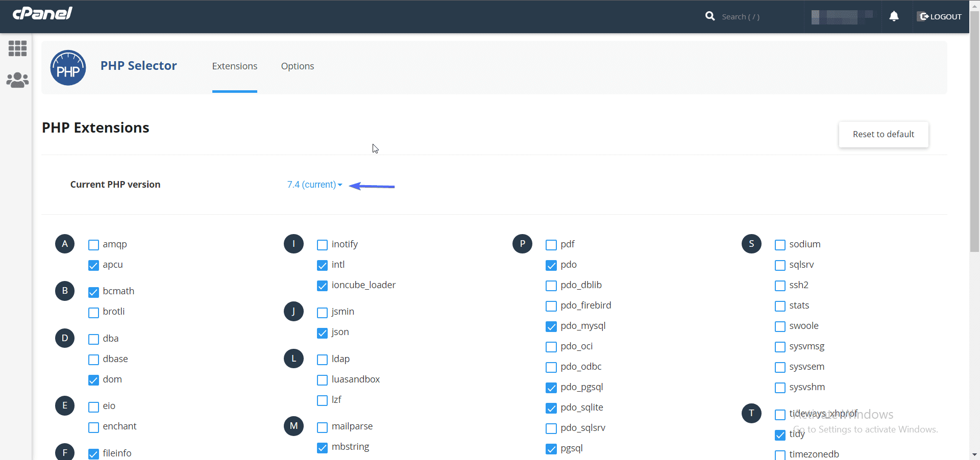Uncheck the pdo_pgsql extension

tap(551, 388)
